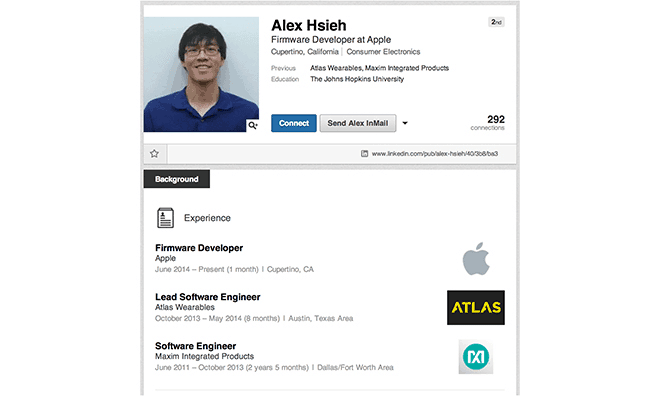The width and height of the screenshot is (660, 396).
Task: Open the Lead Software Engineer position
Action: (x=208, y=297)
